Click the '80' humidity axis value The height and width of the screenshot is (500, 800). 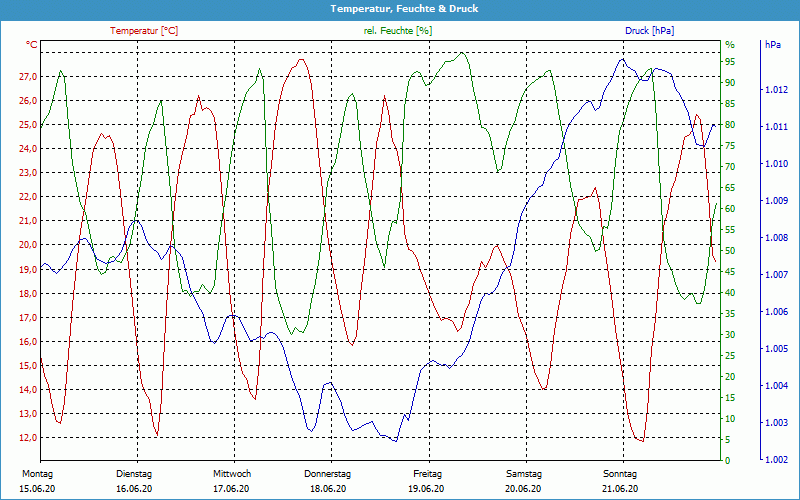(x=730, y=124)
